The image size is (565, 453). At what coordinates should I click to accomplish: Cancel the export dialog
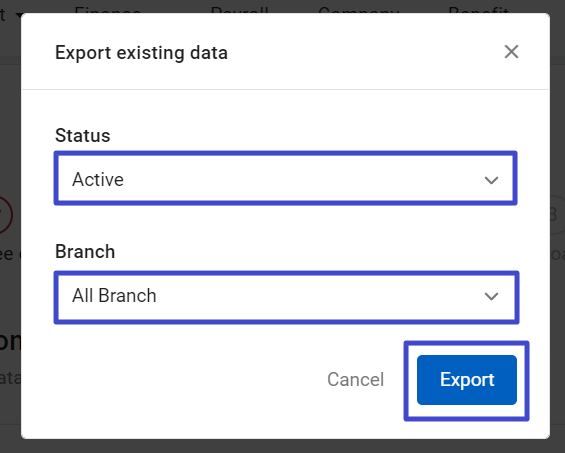[355, 379]
